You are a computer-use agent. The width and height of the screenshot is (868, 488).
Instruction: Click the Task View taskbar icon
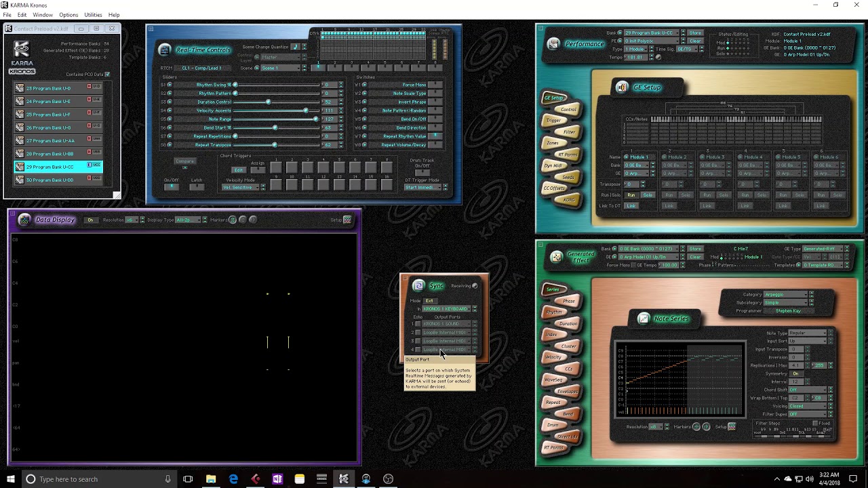(188, 479)
